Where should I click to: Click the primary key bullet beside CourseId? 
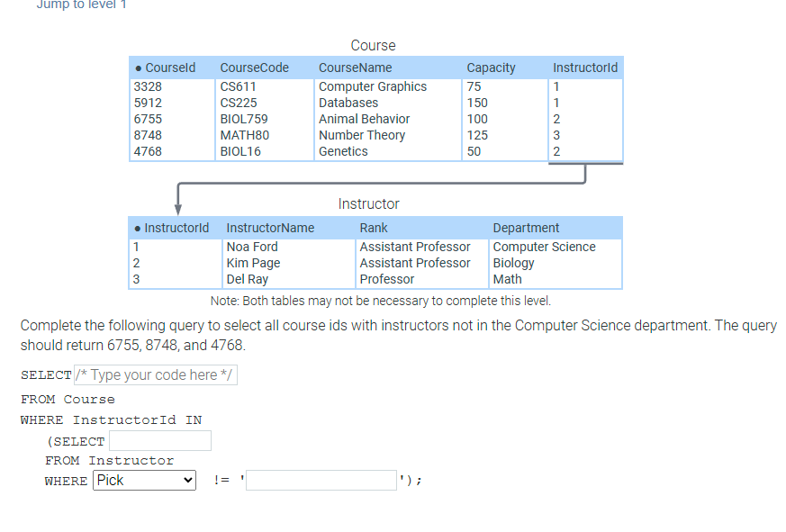tap(139, 68)
